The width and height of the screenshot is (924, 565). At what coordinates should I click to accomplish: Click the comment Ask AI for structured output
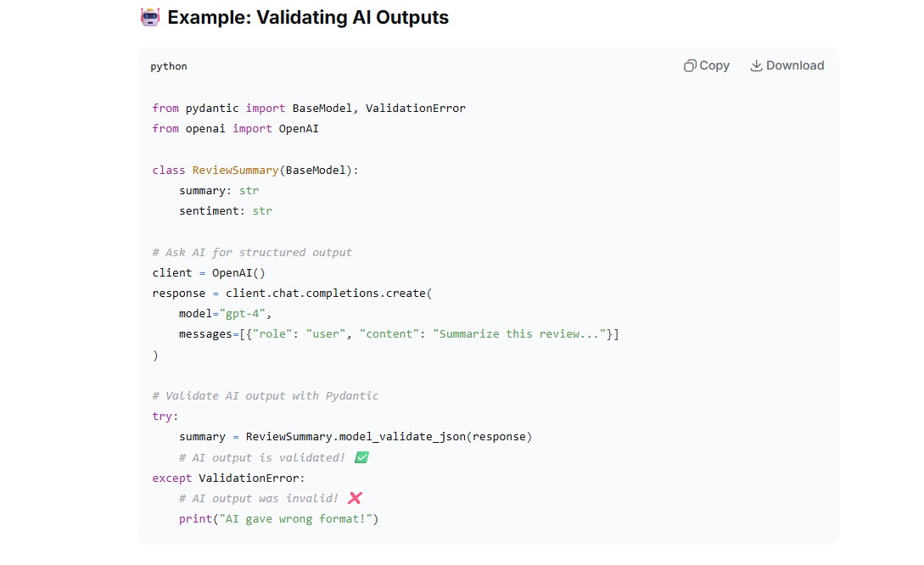[x=252, y=252]
